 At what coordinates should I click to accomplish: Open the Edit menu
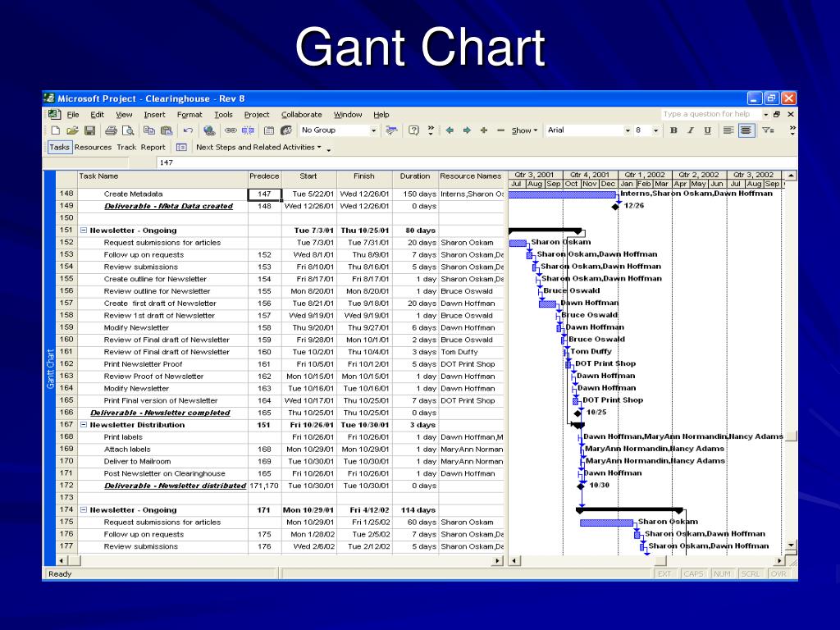pyautogui.click(x=97, y=115)
